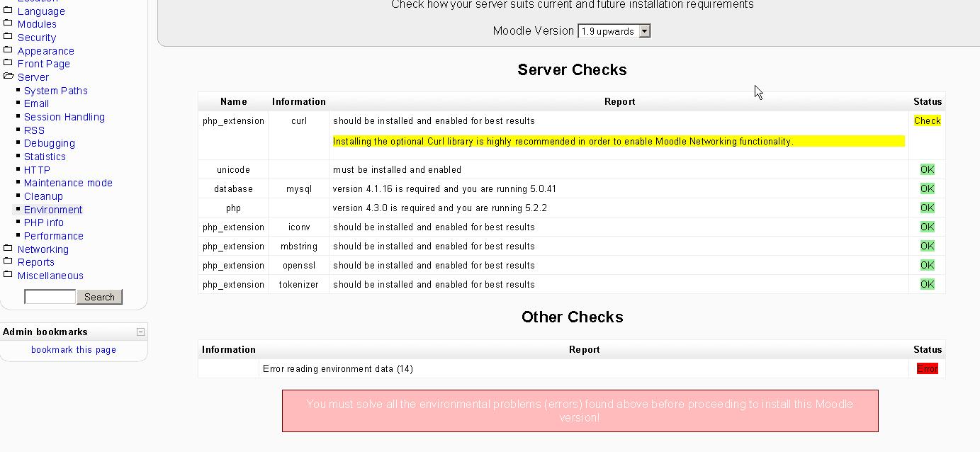Expand the Modules folder icon
The width and height of the screenshot is (980, 452).
point(9,23)
